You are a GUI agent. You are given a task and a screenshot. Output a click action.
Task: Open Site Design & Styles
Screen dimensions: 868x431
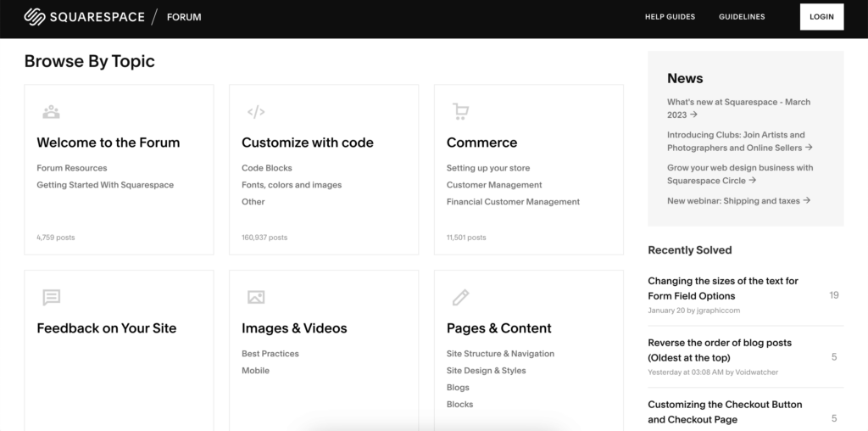pos(486,371)
